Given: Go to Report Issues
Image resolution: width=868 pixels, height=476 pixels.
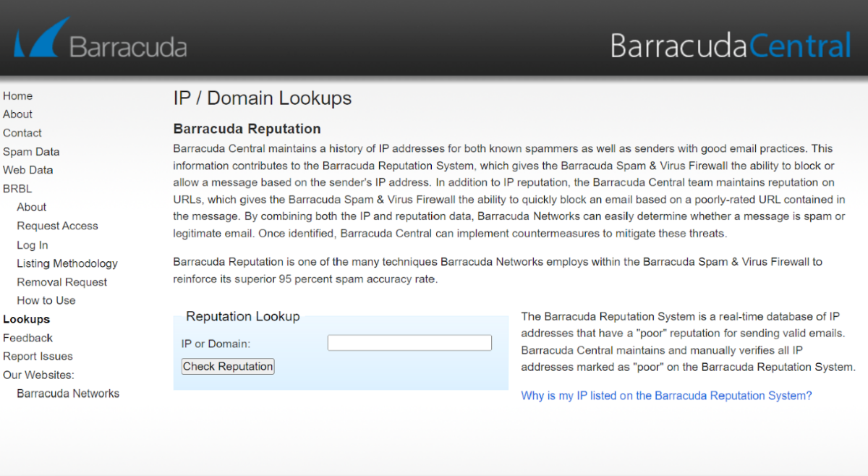Looking at the screenshot, I should [38, 356].
